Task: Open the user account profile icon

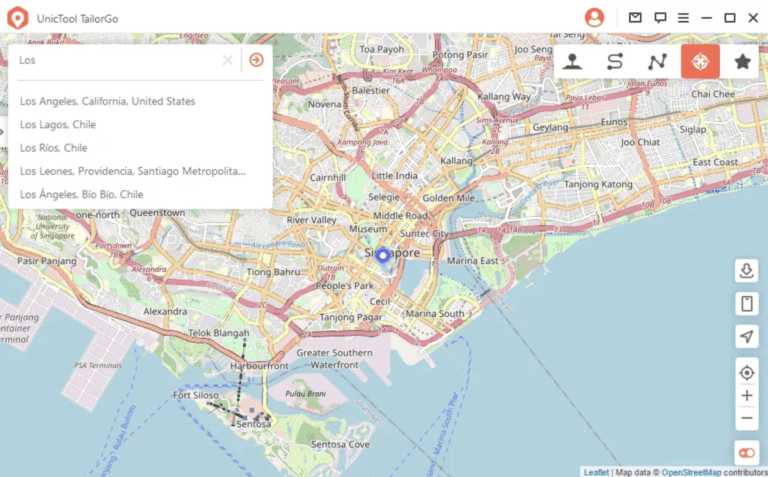Action: point(594,18)
